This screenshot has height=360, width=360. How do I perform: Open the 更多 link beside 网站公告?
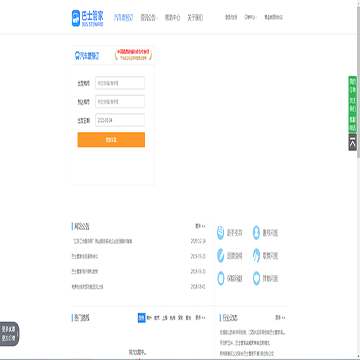click(x=200, y=226)
